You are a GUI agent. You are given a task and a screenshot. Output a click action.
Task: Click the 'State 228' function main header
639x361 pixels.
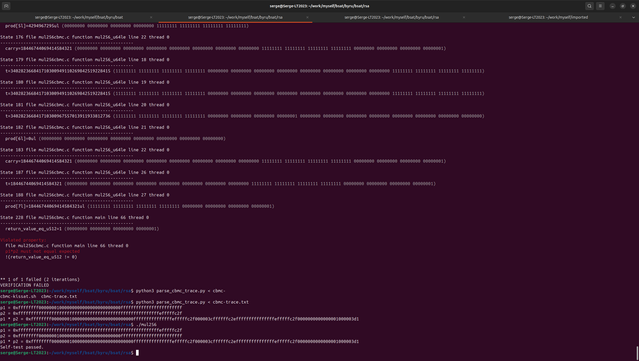pos(75,218)
